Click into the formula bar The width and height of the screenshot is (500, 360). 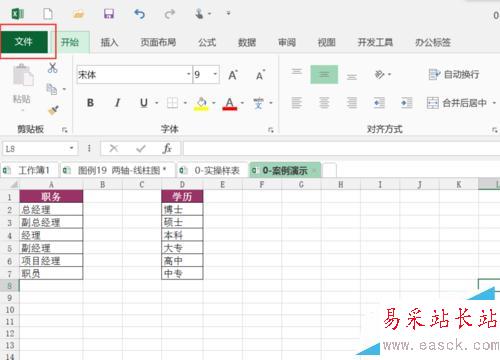[x=341, y=148]
